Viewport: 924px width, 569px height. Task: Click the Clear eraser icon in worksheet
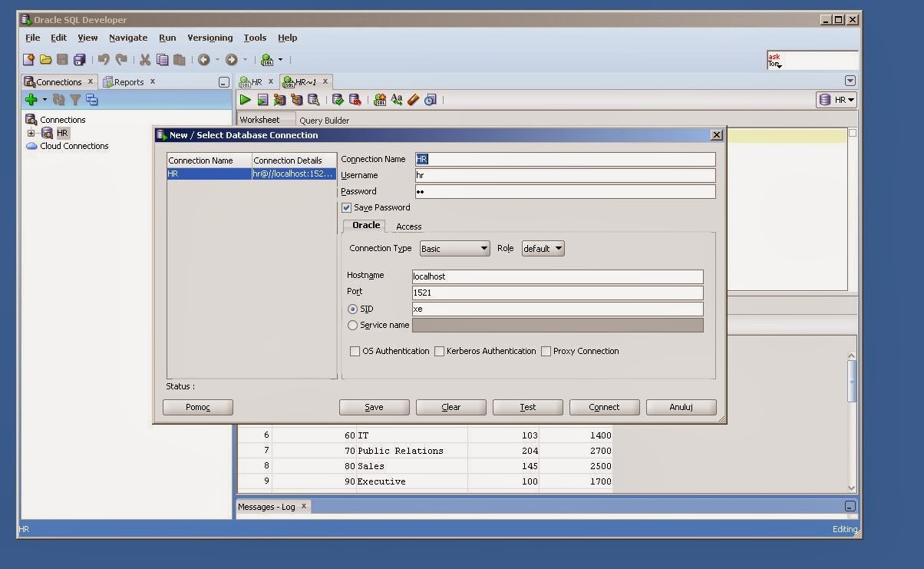point(414,100)
